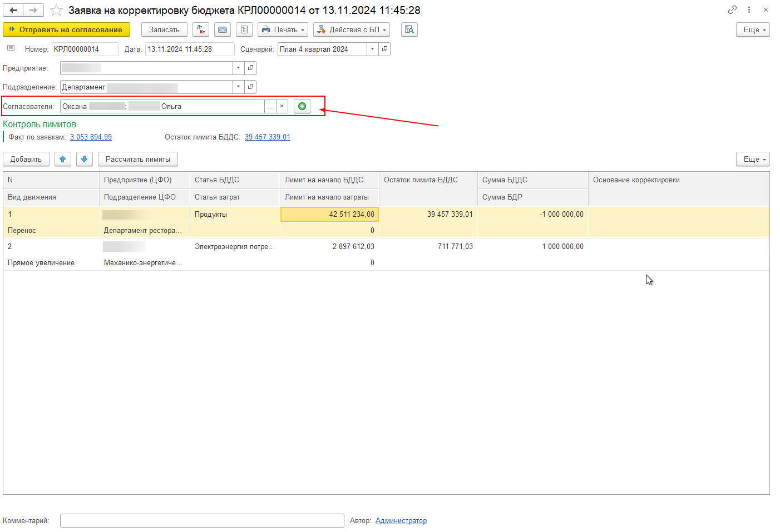The height and width of the screenshot is (532, 780).
Task: Click the Лимит на начало БДДС header
Action: pos(329,180)
